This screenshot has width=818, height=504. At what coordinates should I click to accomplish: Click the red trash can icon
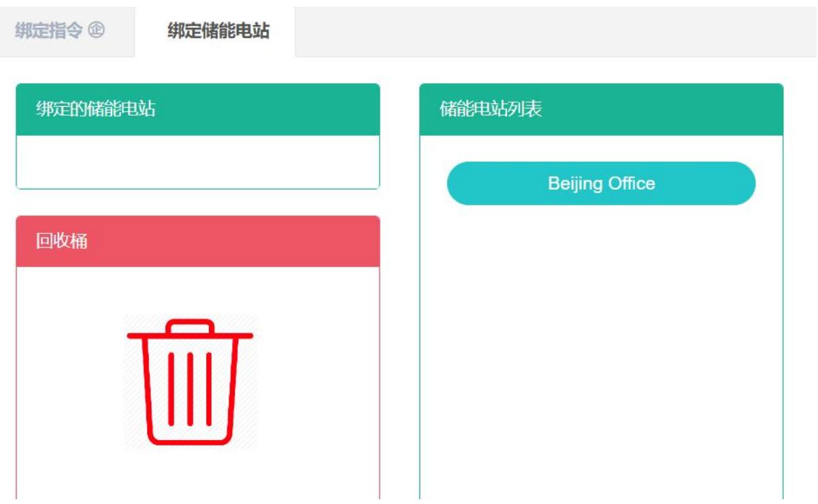point(190,382)
